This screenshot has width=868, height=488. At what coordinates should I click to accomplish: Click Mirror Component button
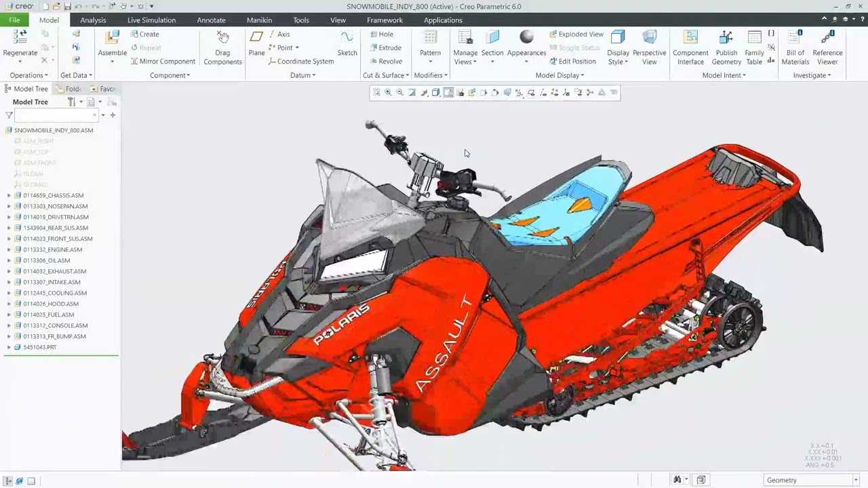point(163,61)
